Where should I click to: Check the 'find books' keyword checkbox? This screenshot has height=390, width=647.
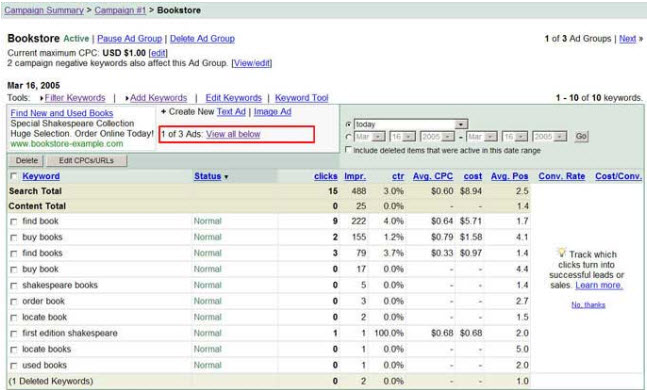pos(14,254)
